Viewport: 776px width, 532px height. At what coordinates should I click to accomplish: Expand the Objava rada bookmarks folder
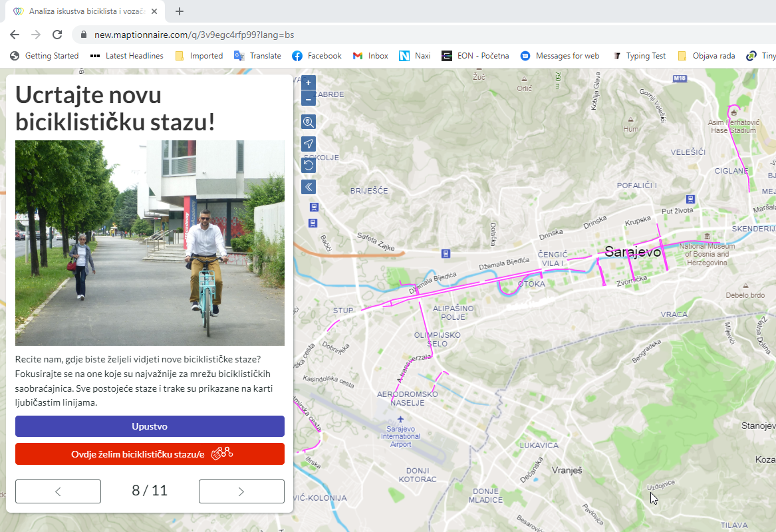tap(706, 56)
